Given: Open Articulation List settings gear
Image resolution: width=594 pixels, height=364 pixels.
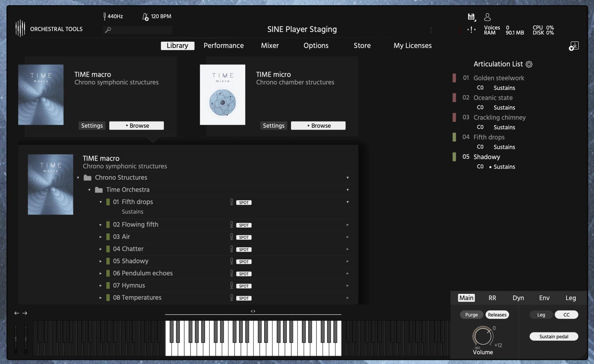Looking at the screenshot, I should (529, 64).
